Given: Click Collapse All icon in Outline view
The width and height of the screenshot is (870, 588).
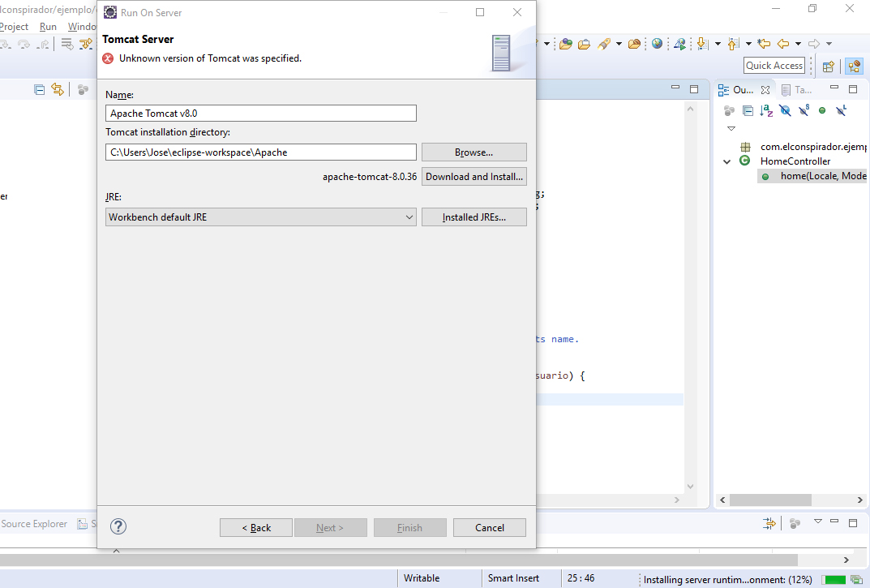Looking at the screenshot, I should coord(748,110).
